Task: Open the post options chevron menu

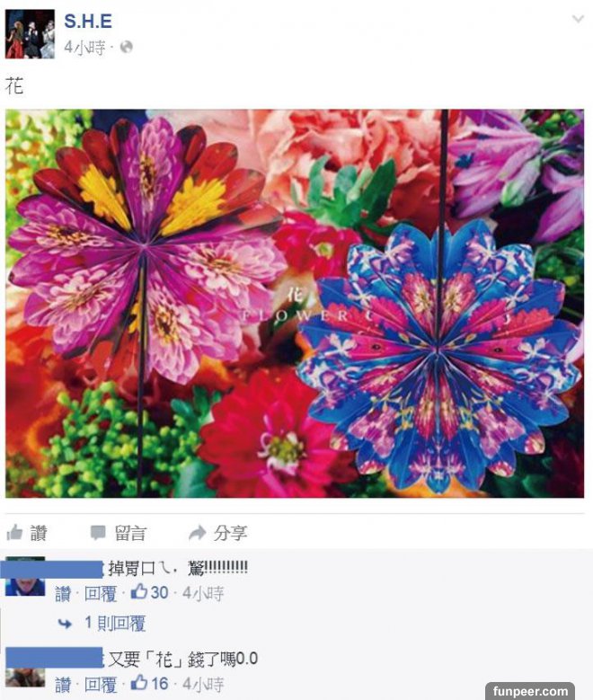Action: [x=579, y=19]
